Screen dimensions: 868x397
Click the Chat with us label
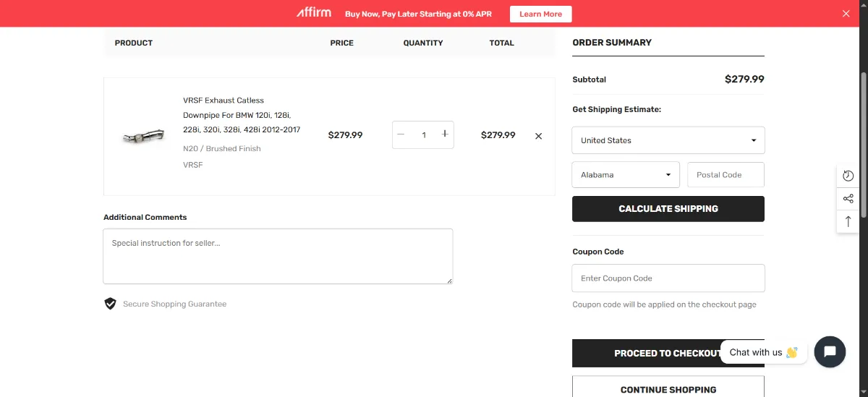point(763,352)
